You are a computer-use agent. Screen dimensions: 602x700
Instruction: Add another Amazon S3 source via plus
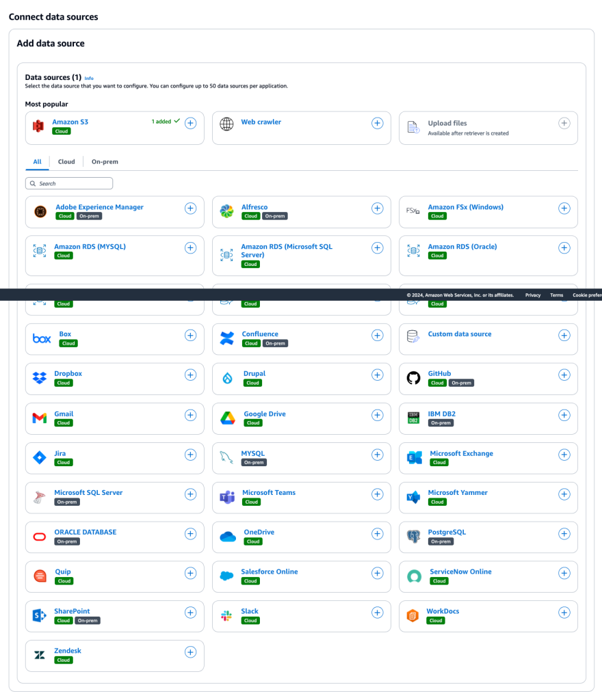point(191,123)
